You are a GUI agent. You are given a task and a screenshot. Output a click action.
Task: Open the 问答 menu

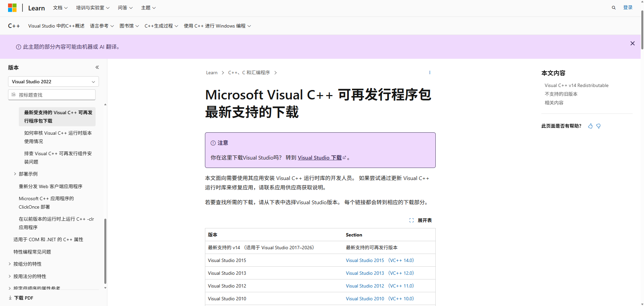click(125, 8)
